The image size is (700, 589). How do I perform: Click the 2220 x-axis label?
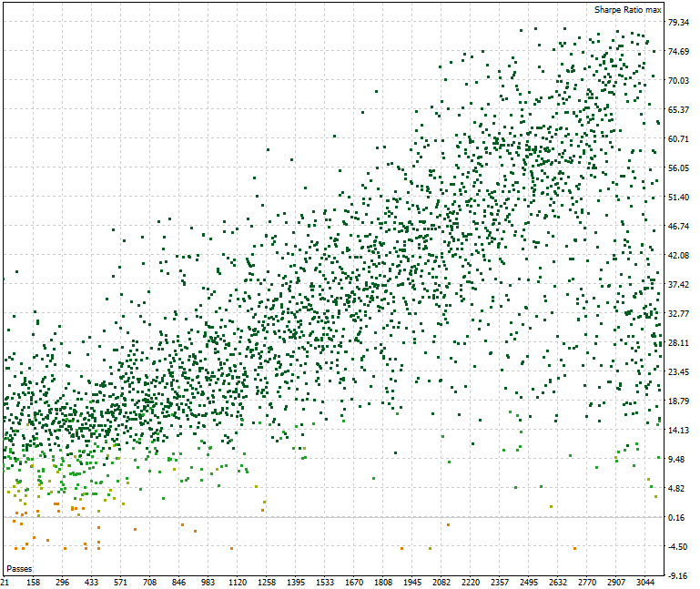471,583
